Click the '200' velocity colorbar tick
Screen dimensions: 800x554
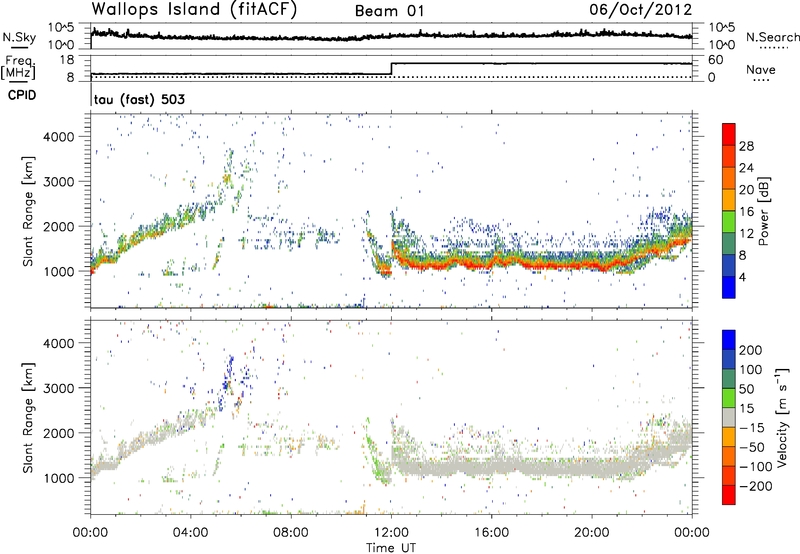(x=751, y=350)
